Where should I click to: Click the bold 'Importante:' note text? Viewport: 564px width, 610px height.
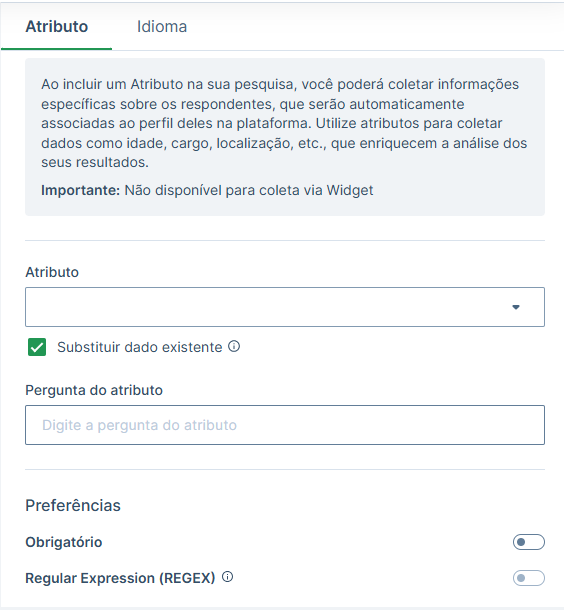point(81,190)
